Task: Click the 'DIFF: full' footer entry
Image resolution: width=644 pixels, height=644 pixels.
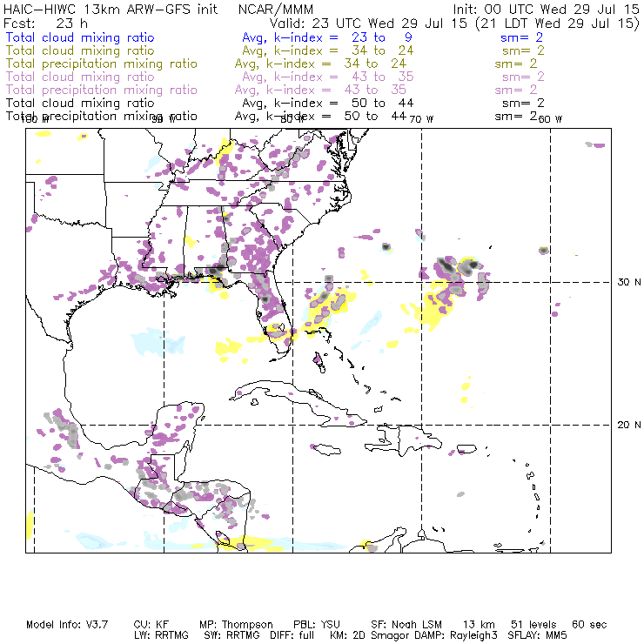Action: tap(292, 635)
